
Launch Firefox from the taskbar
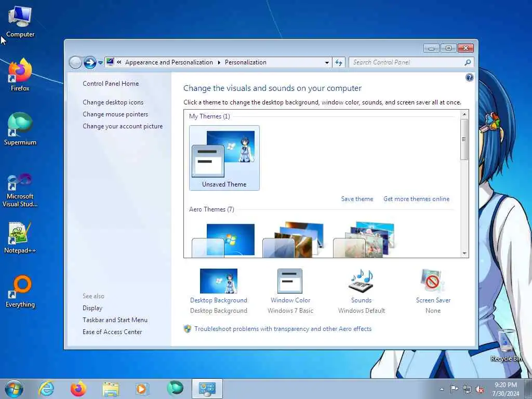click(78, 389)
